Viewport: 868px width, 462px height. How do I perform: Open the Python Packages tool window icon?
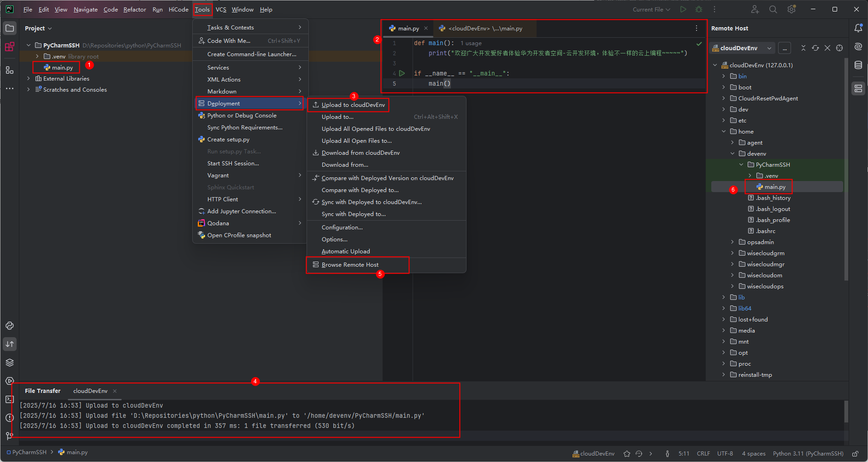coord(10,363)
